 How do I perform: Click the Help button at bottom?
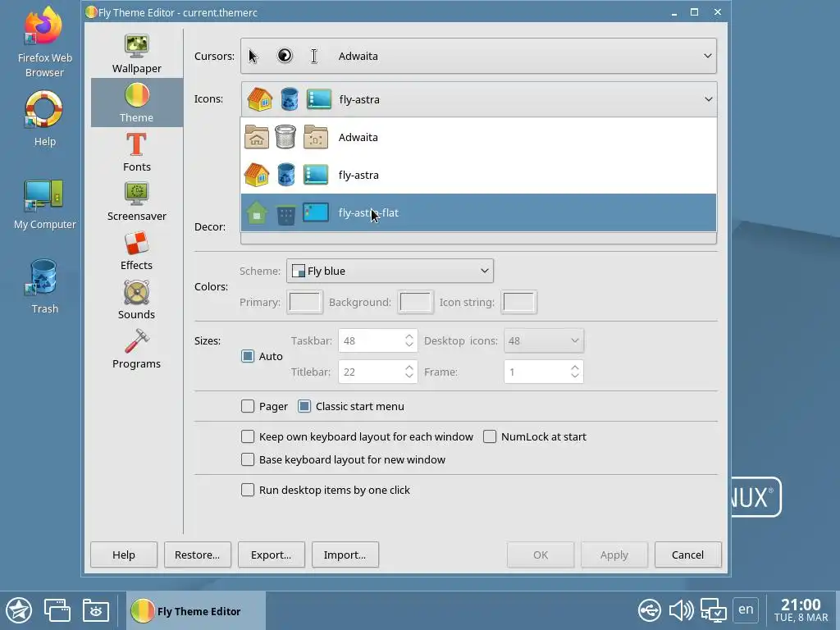pos(124,555)
